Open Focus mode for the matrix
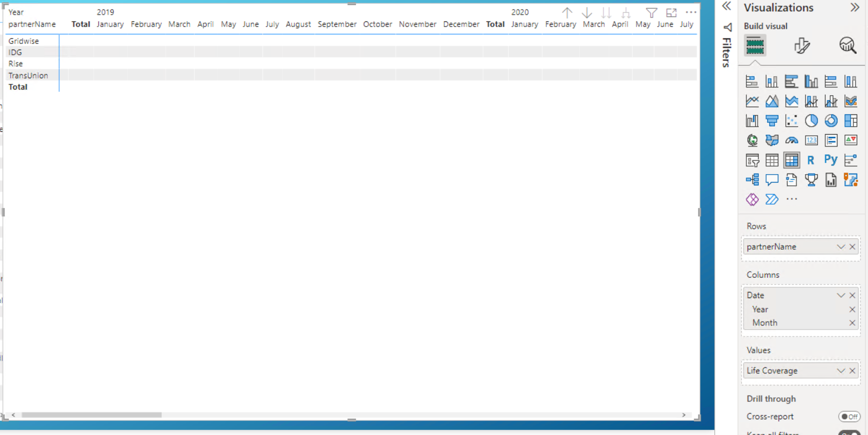The image size is (868, 435). [x=671, y=12]
